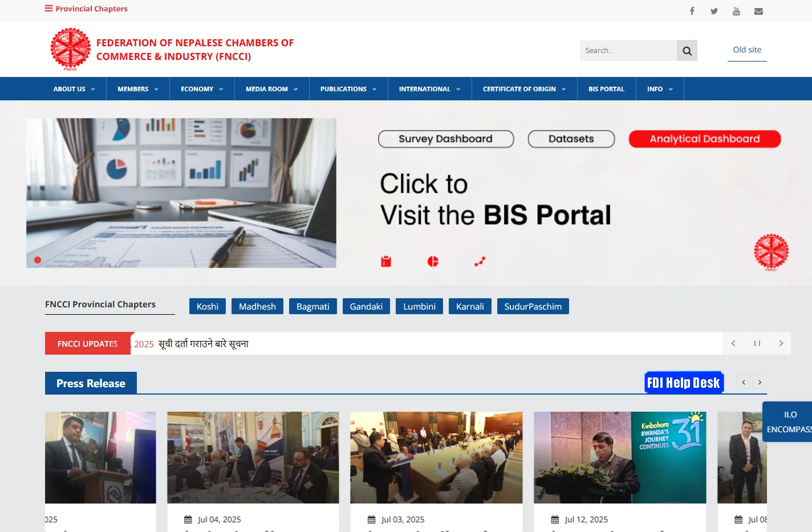
Task: Expand the CERTIFICATE OF ORIGIN dropdown
Action: (525, 89)
